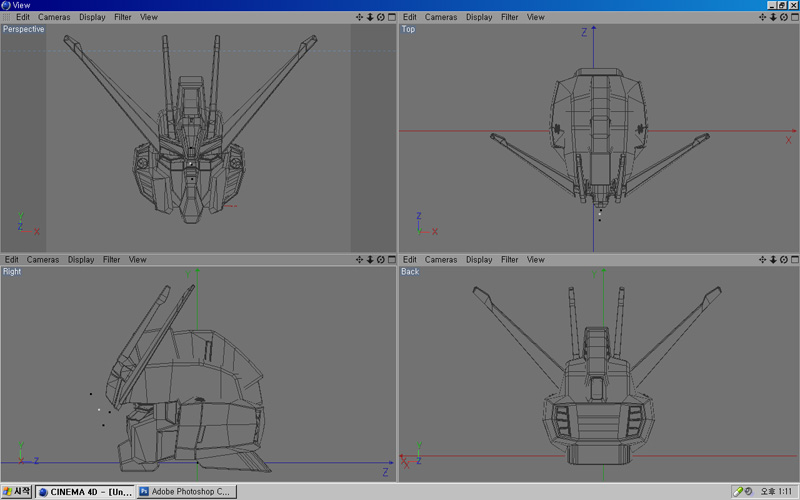The height and width of the screenshot is (500, 800).
Task: Click the zoom camera icon in Top viewport
Action: [773, 17]
